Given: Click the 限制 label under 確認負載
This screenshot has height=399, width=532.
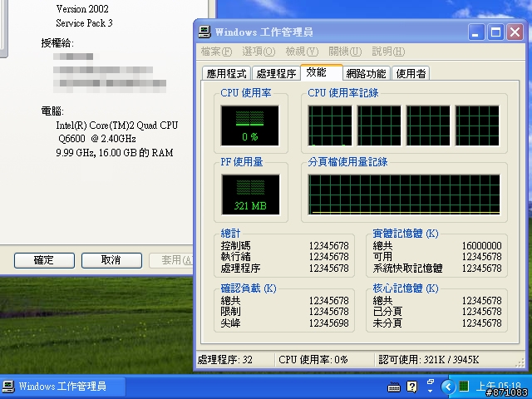Looking at the screenshot, I should pyautogui.click(x=231, y=312).
